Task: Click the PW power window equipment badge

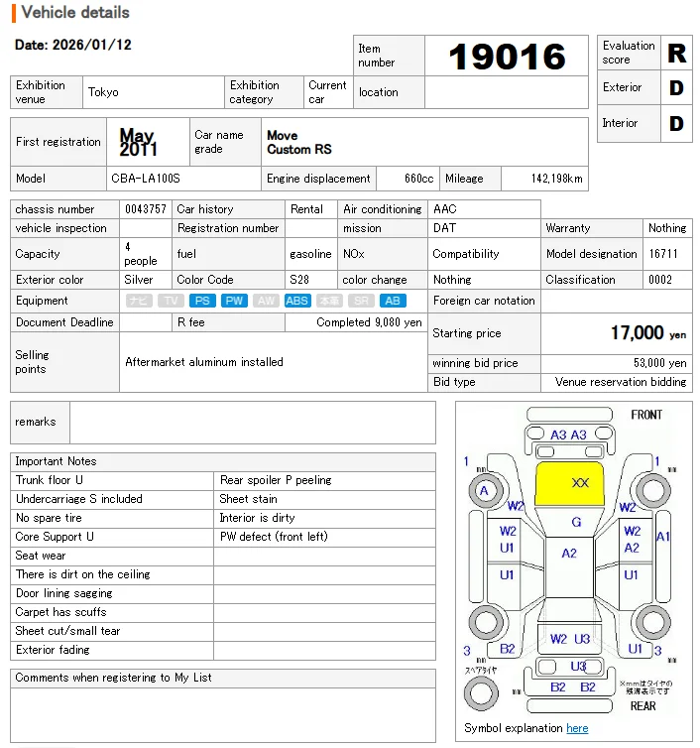Action: pos(234,301)
